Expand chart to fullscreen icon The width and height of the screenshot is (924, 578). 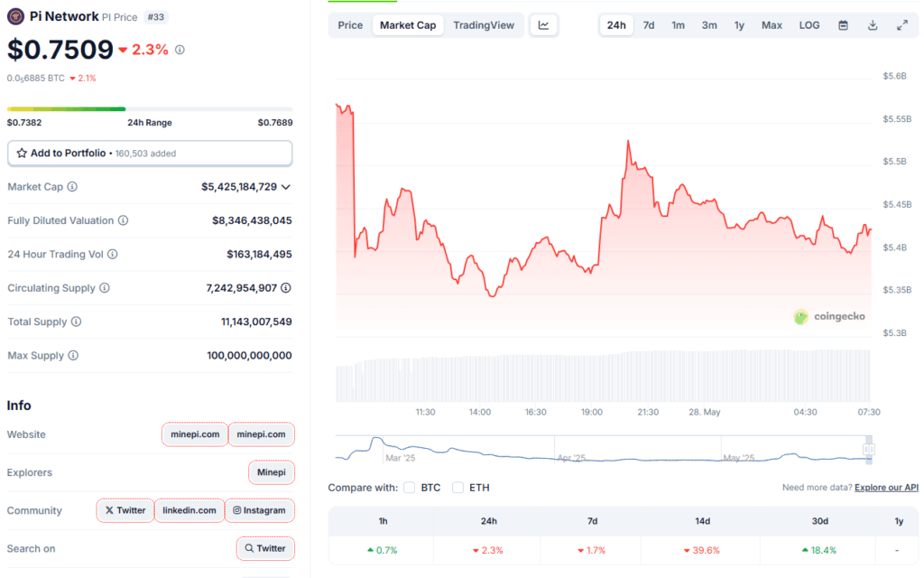click(902, 25)
